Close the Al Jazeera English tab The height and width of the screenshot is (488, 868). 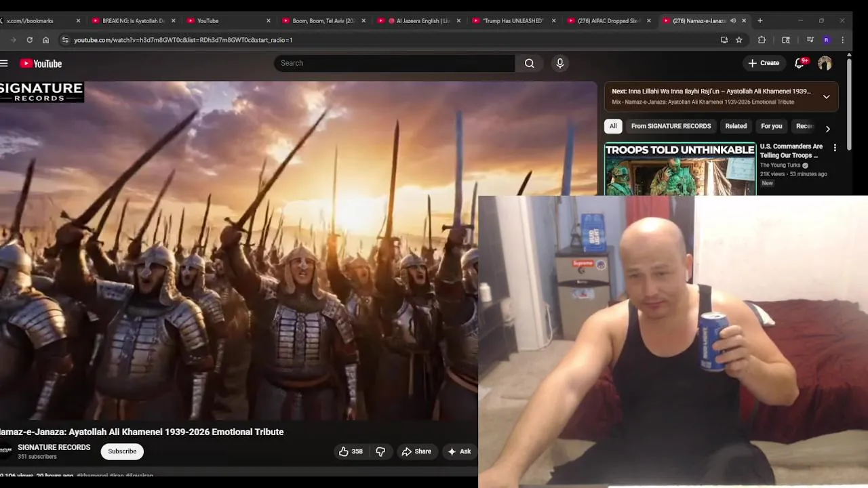click(x=459, y=21)
